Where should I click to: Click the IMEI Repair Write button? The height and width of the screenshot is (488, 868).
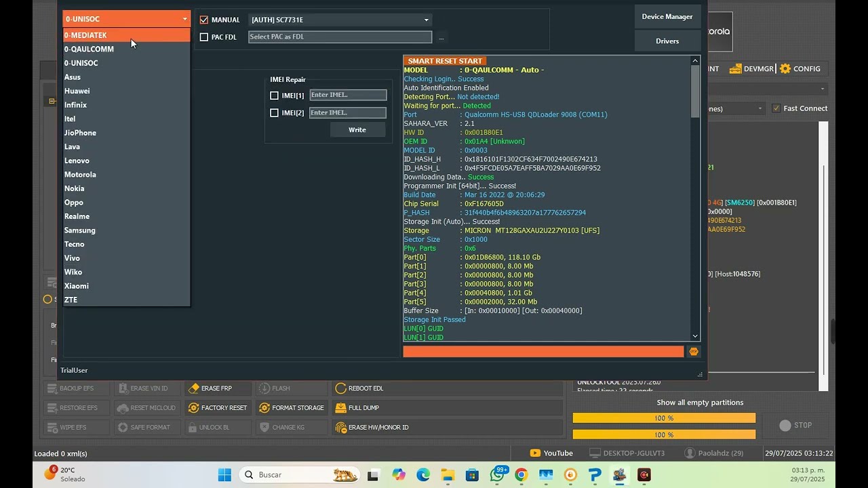pyautogui.click(x=357, y=130)
